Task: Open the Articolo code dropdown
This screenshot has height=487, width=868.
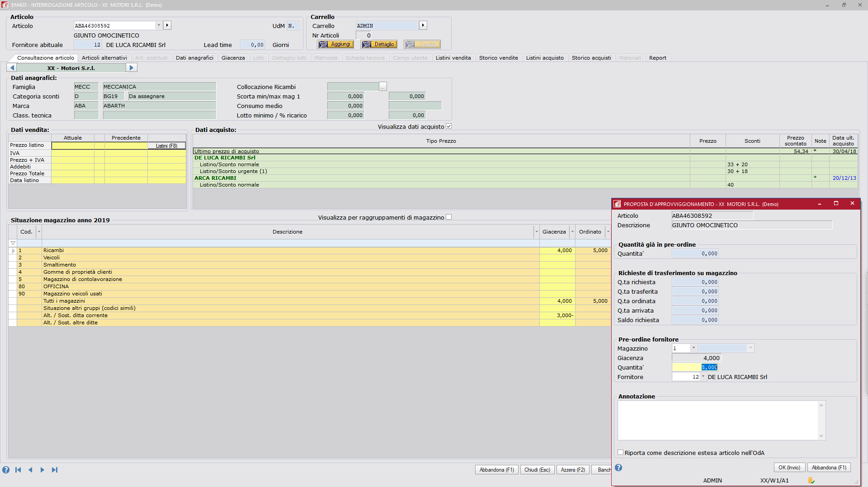Action: point(159,25)
